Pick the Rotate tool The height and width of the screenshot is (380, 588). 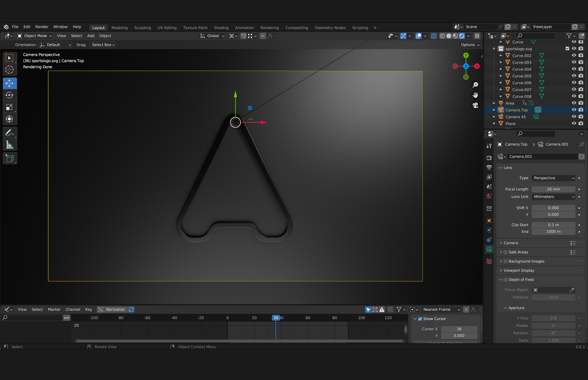click(x=10, y=95)
